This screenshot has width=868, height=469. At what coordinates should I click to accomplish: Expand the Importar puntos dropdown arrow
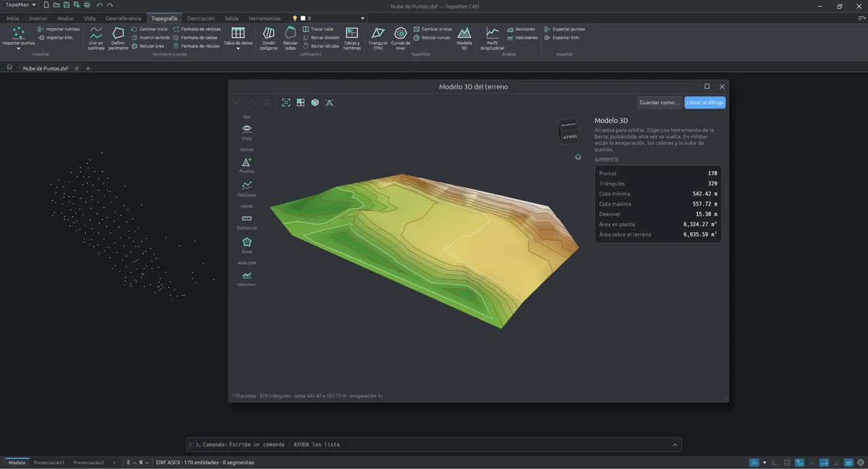point(18,49)
